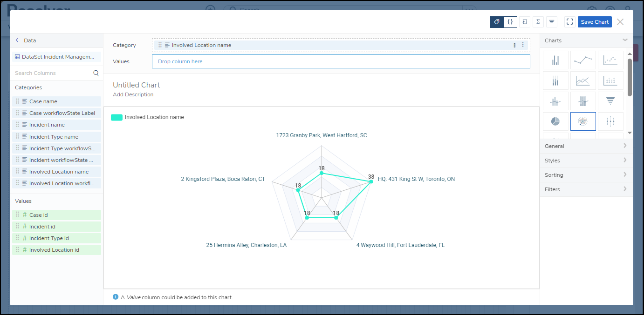The width and height of the screenshot is (644, 315).
Task: Close the chart editor dialog
Action: pos(620,22)
